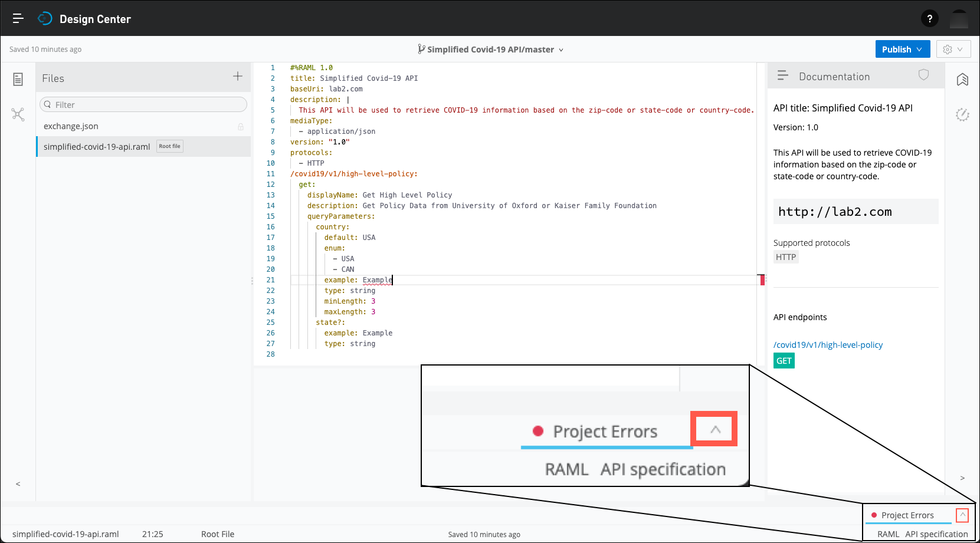Click the http://lab2.com base URI box
Image resolution: width=980 pixels, height=543 pixels.
click(x=856, y=212)
